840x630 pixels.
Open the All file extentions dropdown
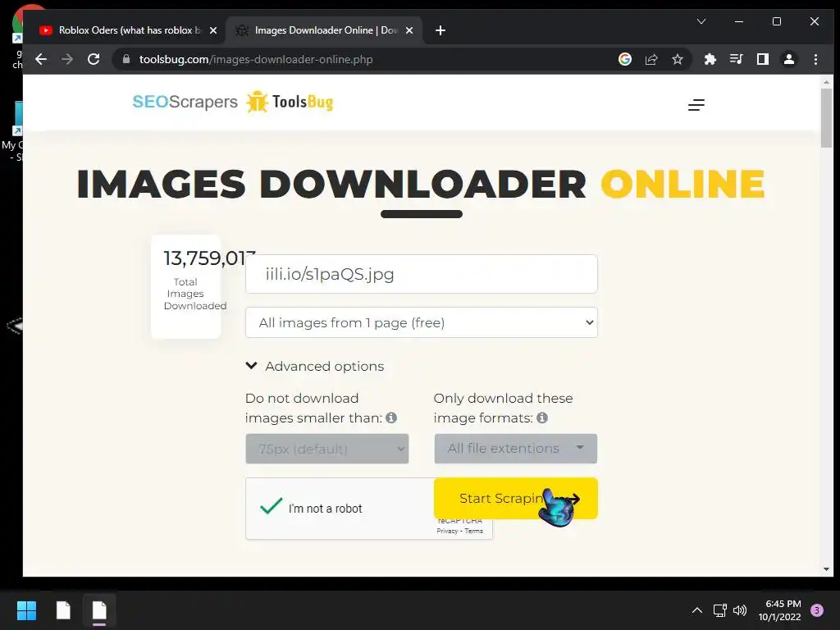point(515,449)
